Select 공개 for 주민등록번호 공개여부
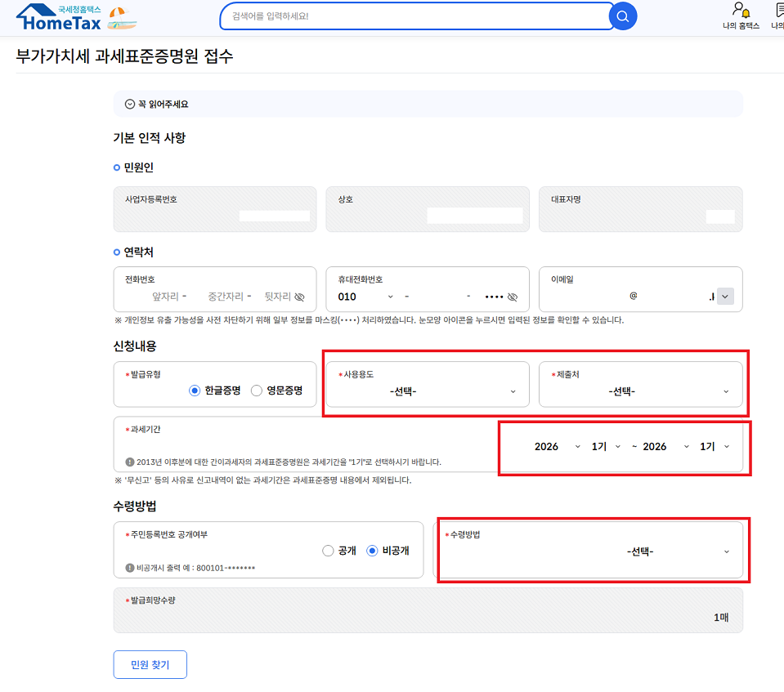Image resolution: width=784 pixels, height=692 pixels. [x=328, y=551]
